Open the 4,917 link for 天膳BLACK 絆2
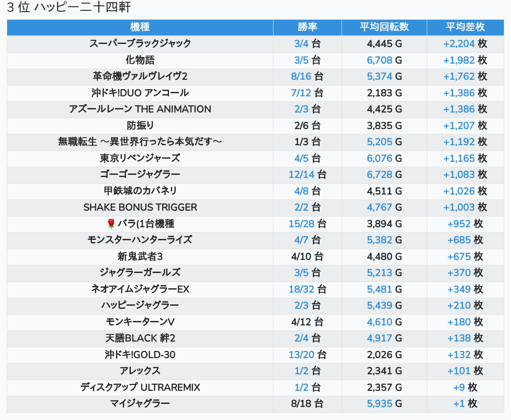Image resolution: width=511 pixels, height=420 pixels. (379, 338)
